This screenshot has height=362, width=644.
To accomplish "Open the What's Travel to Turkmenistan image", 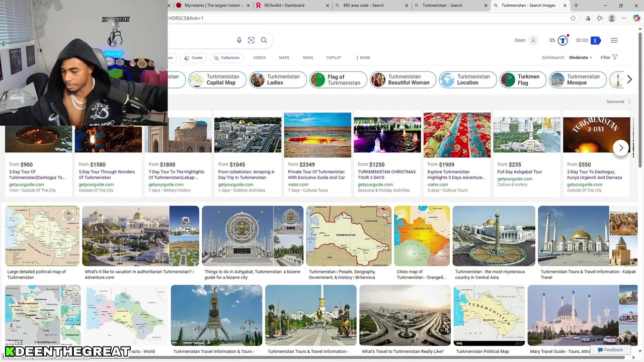I will (405, 315).
